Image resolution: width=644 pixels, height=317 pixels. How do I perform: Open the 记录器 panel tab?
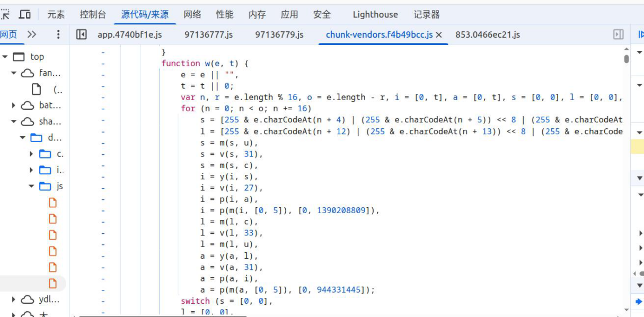tap(427, 15)
